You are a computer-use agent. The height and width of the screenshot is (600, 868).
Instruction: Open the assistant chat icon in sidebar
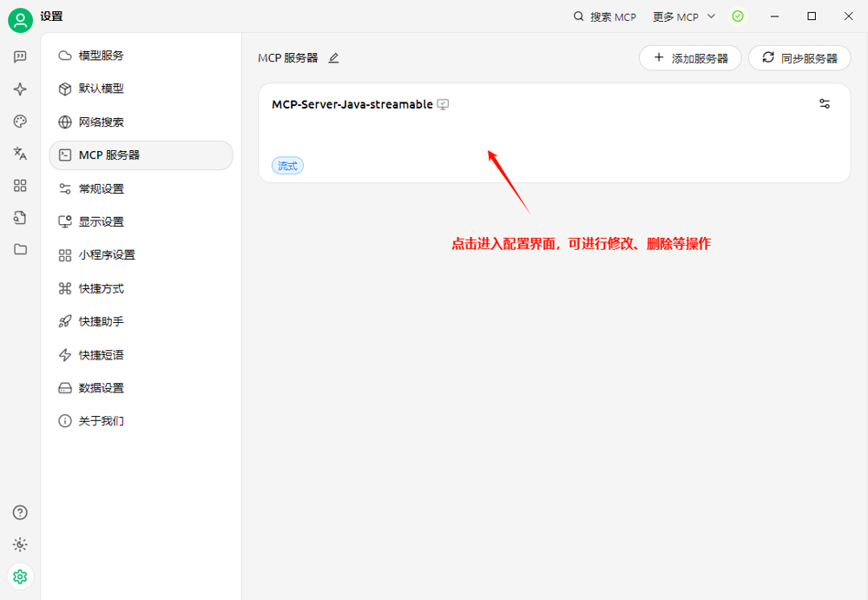(20, 57)
